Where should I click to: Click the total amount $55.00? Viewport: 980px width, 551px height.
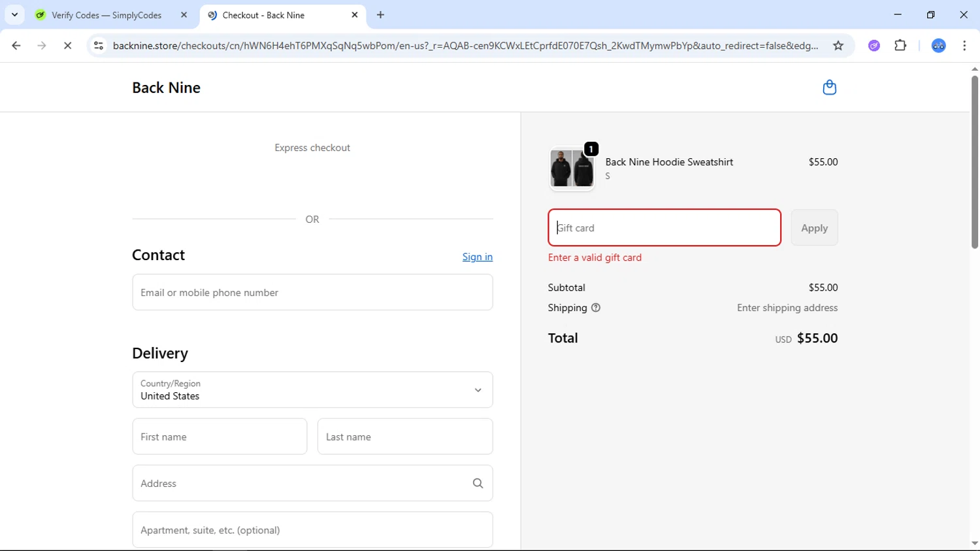817,339
